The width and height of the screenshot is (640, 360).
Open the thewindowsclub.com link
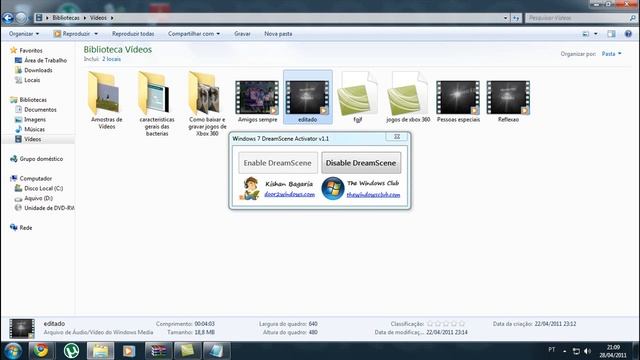point(373,195)
